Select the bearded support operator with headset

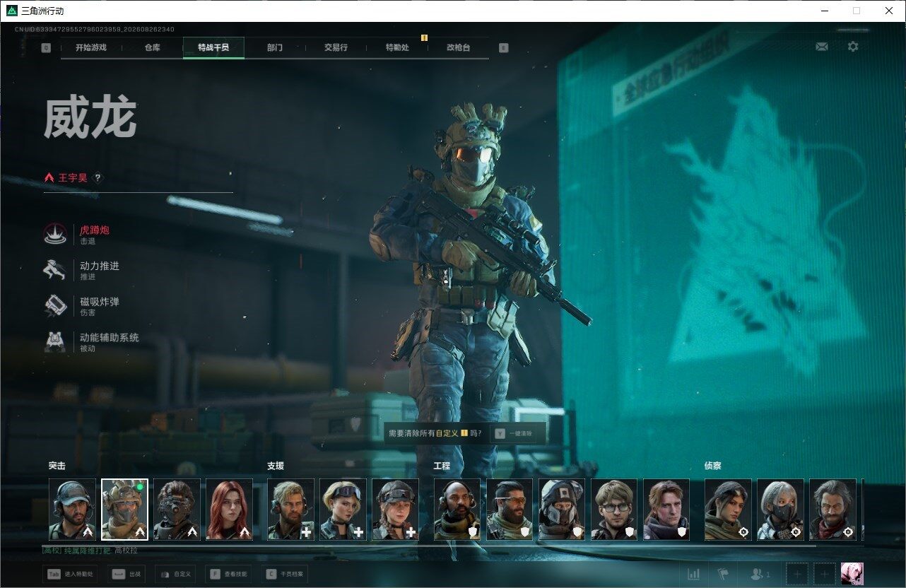coord(290,510)
